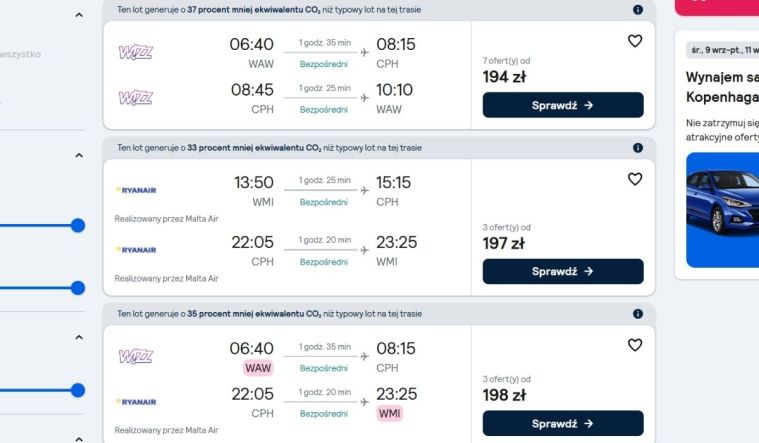The image size is (759, 443).
Task: Open CO2 info icon for 33 percent flight
Action: pyautogui.click(x=638, y=148)
